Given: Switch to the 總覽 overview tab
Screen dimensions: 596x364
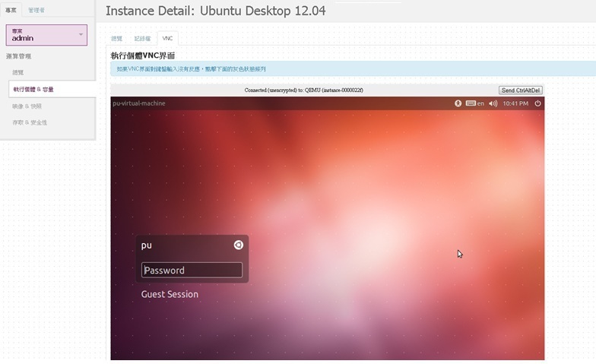Looking at the screenshot, I should point(117,39).
